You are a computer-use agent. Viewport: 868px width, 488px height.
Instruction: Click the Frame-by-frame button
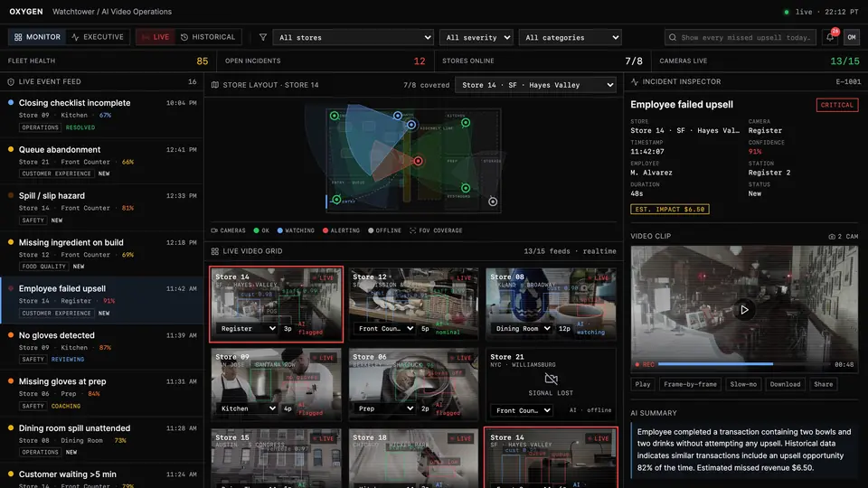(690, 385)
